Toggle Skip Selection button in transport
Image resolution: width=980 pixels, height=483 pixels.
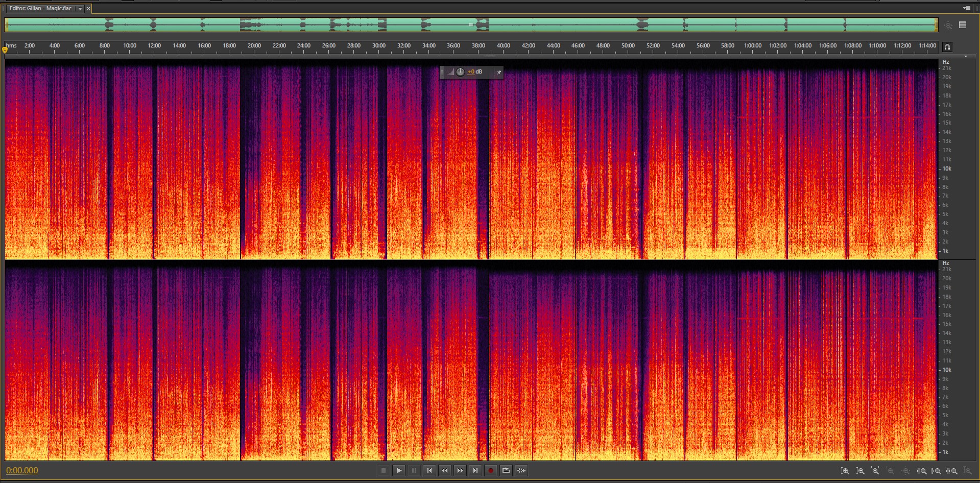(x=521, y=471)
